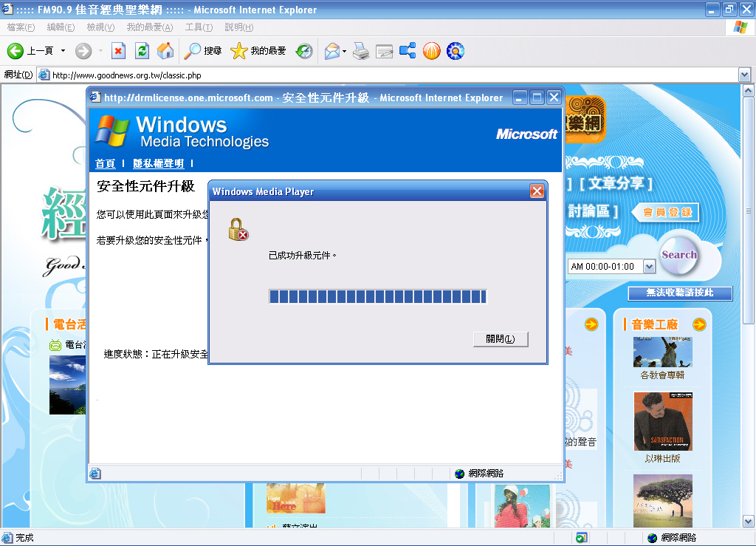Stop page loading with the red X icon
756x546 pixels.
(x=118, y=51)
